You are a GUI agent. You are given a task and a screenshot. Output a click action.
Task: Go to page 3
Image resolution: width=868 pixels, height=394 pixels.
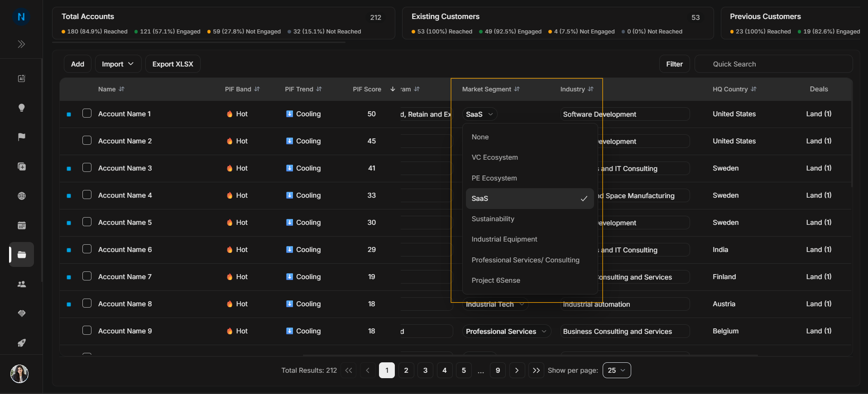425,370
